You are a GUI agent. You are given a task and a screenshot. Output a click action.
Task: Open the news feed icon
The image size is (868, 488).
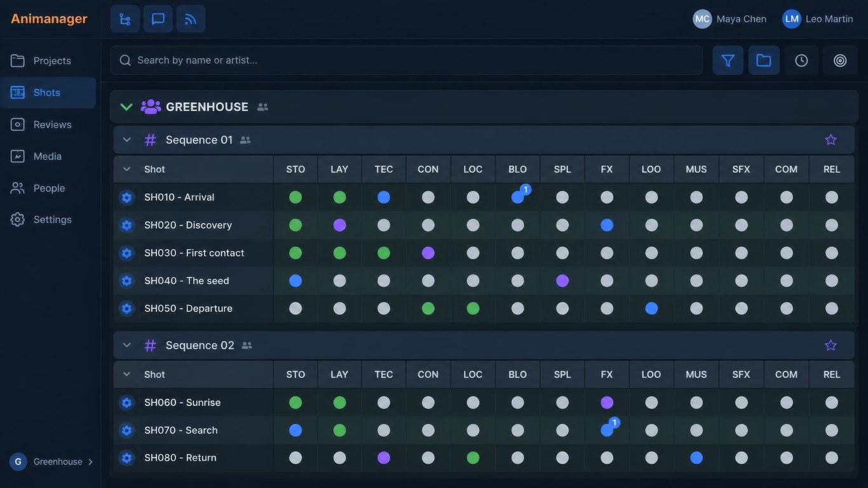(x=191, y=19)
